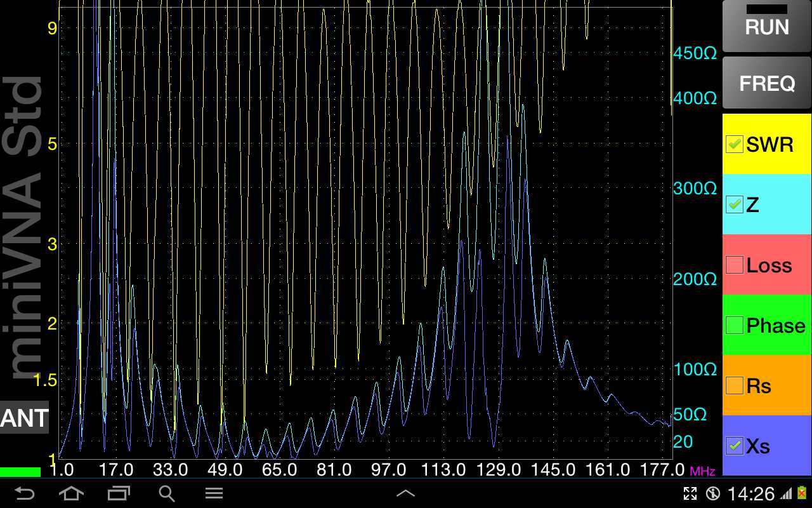Tap the 14:26 clock

point(751,493)
